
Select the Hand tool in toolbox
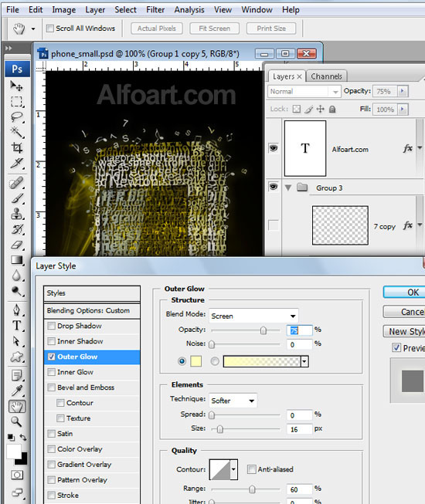click(17, 407)
